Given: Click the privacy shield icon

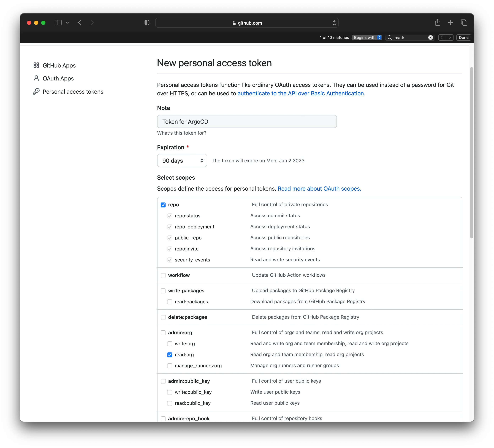Looking at the screenshot, I should [x=147, y=22].
